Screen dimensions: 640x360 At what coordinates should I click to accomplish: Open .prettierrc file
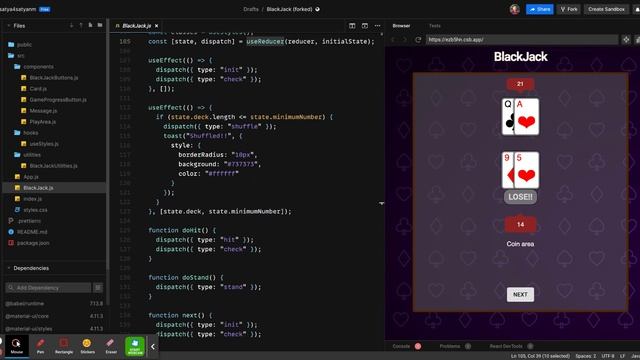pos(29,221)
